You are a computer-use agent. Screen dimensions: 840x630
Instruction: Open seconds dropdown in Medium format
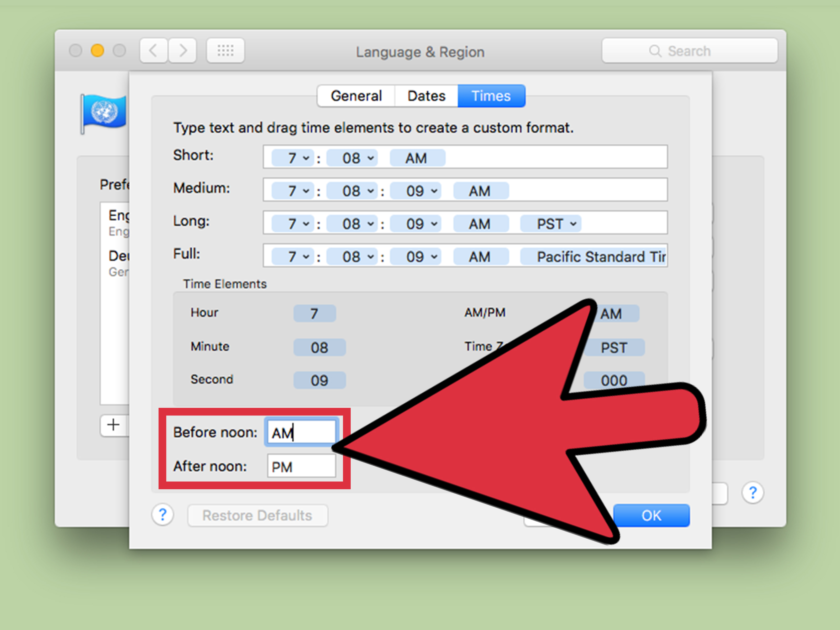click(x=416, y=191)
